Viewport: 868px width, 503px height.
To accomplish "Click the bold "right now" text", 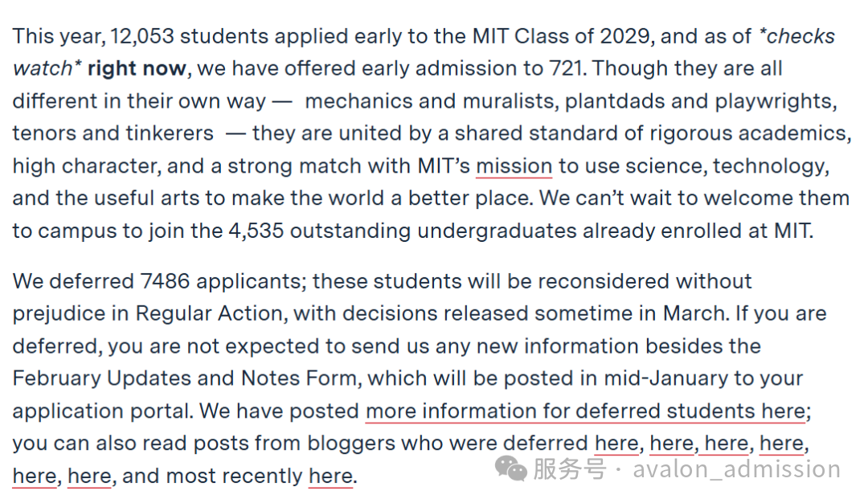I will pos(137,68).
